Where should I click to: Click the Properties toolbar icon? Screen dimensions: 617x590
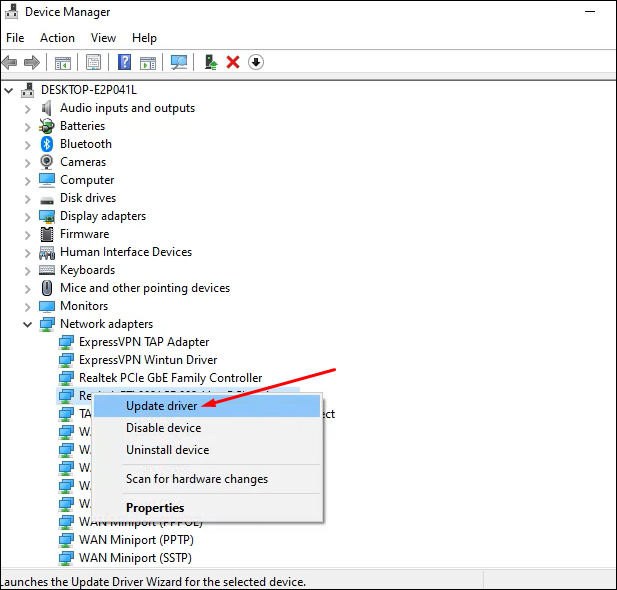94,62
